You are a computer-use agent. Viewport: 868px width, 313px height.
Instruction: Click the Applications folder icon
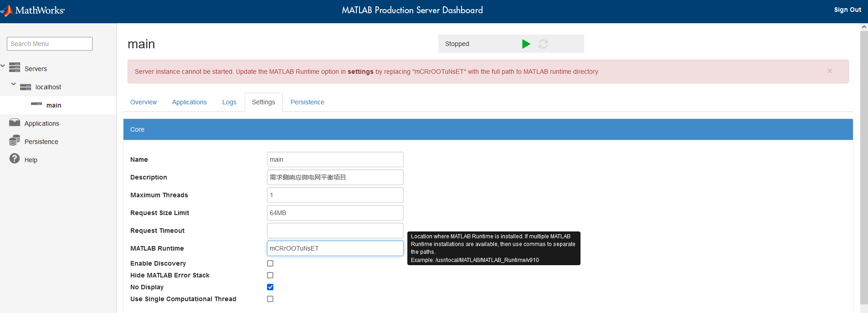[x=15, y=123]
